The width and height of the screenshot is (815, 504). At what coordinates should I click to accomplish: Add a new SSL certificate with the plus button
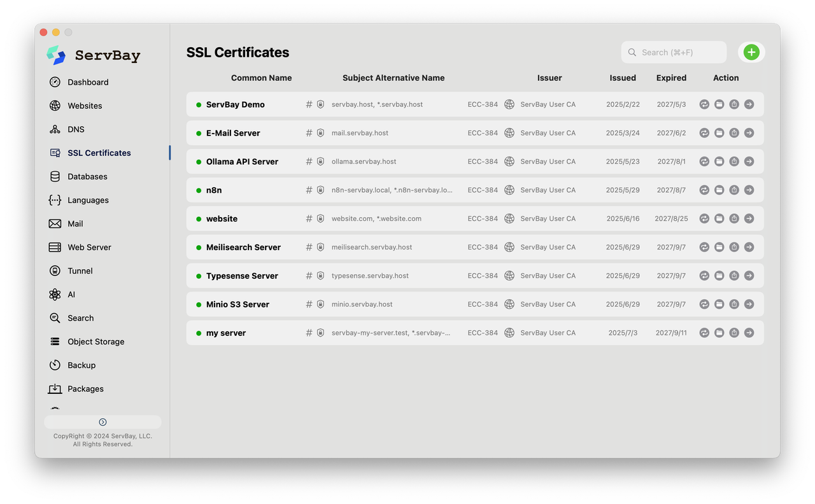(x=751, y=52)
